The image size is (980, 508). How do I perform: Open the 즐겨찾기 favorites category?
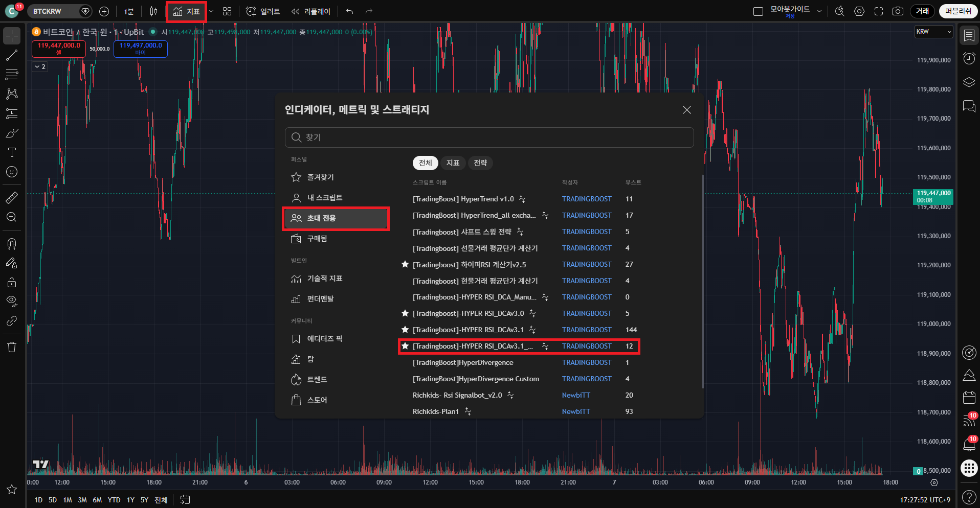coord(336,177)
